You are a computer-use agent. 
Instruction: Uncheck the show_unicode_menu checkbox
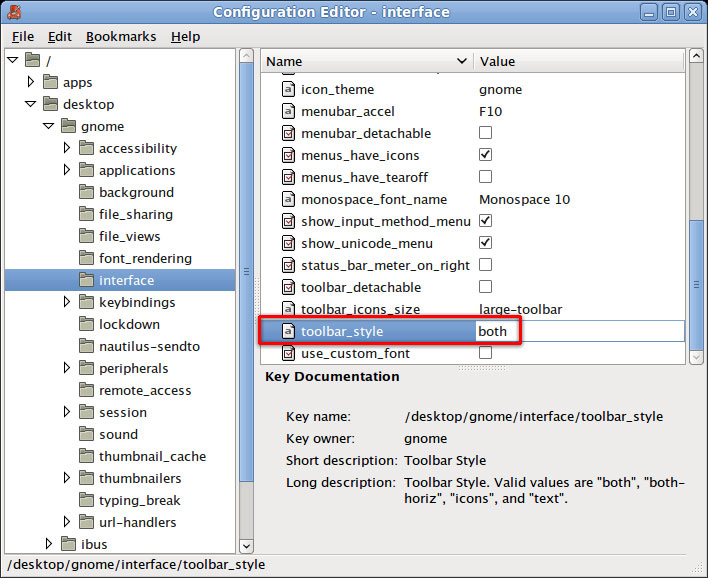485,243
